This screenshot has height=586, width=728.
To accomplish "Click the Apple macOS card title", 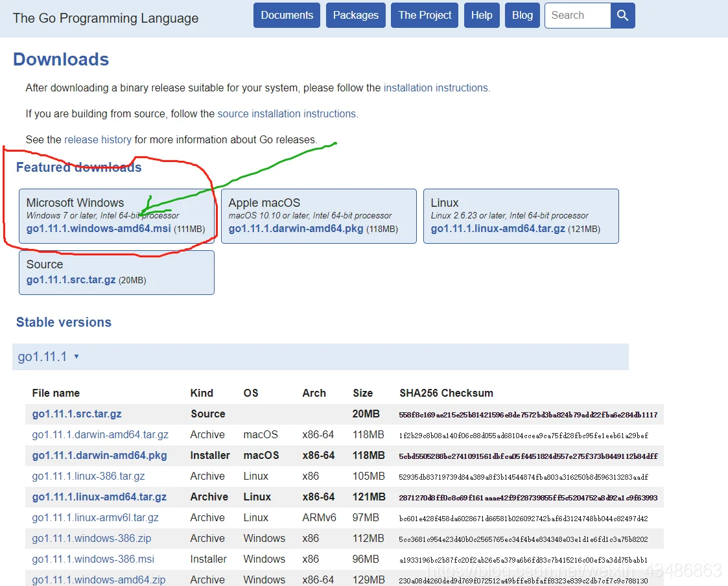I will pyautogui.click(x=264, y=203).
